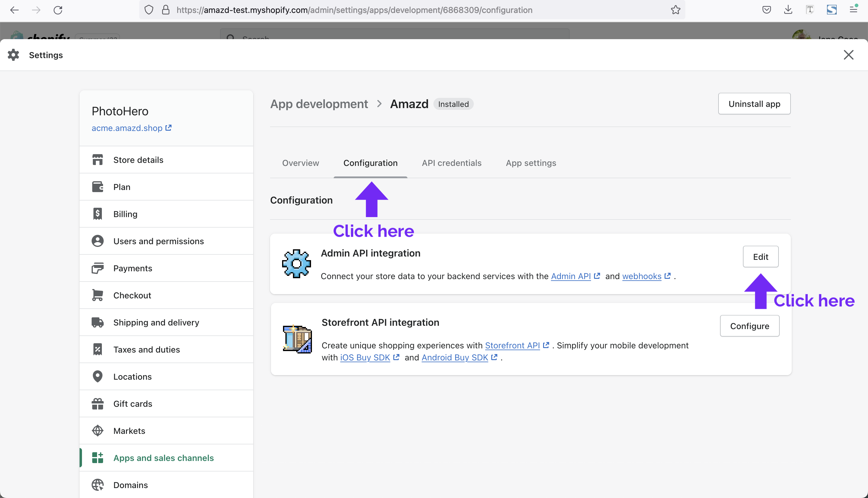Click the browser back arrow

click(14, 10)
